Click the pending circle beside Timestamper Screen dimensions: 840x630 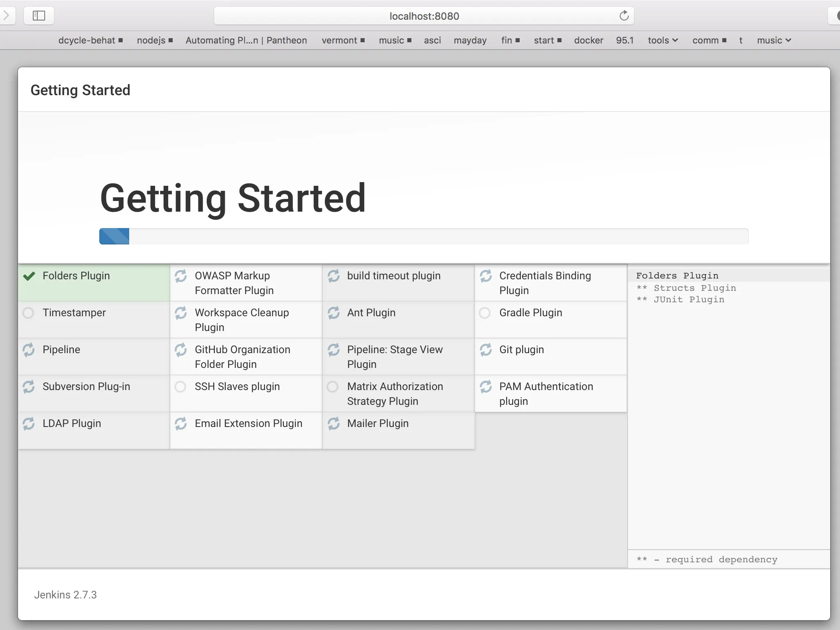point(28,313)
